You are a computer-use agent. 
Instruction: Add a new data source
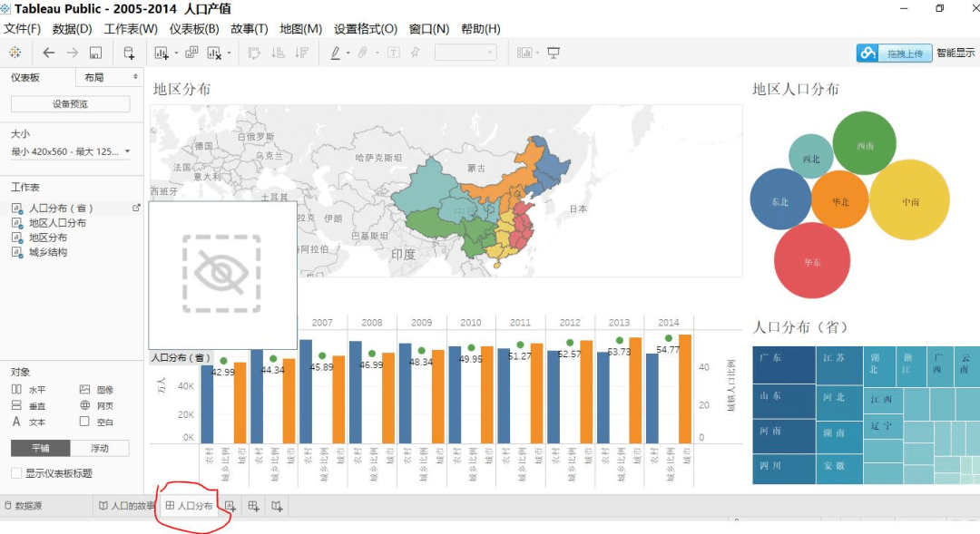tap(129, 53)
